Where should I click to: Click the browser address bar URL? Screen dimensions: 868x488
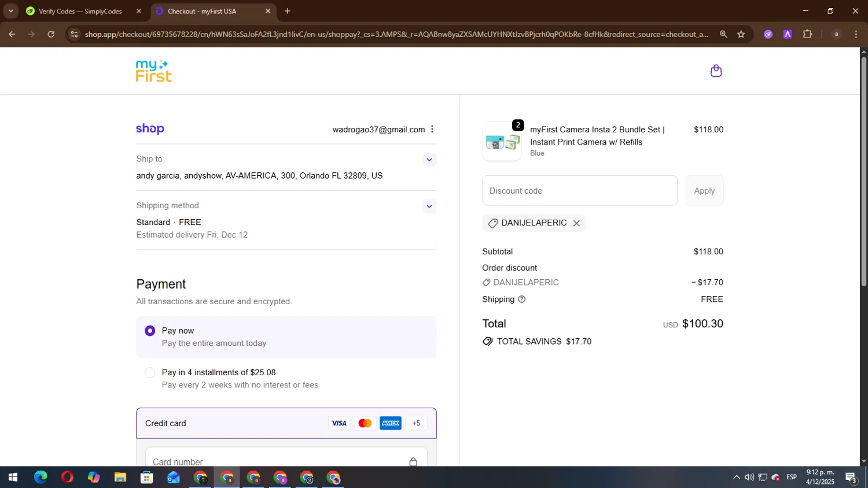point(396,34)
